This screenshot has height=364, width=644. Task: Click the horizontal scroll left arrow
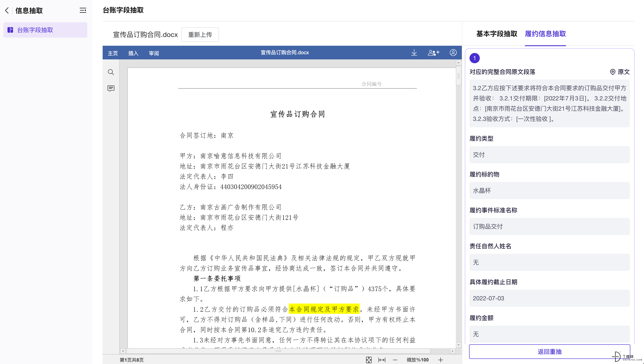123,351
